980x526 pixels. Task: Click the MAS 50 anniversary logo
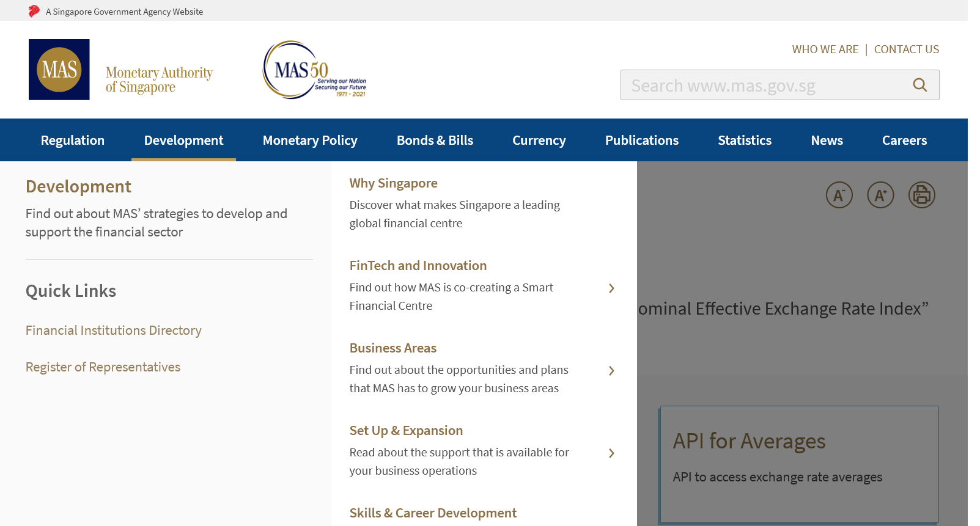coord(314,70)
